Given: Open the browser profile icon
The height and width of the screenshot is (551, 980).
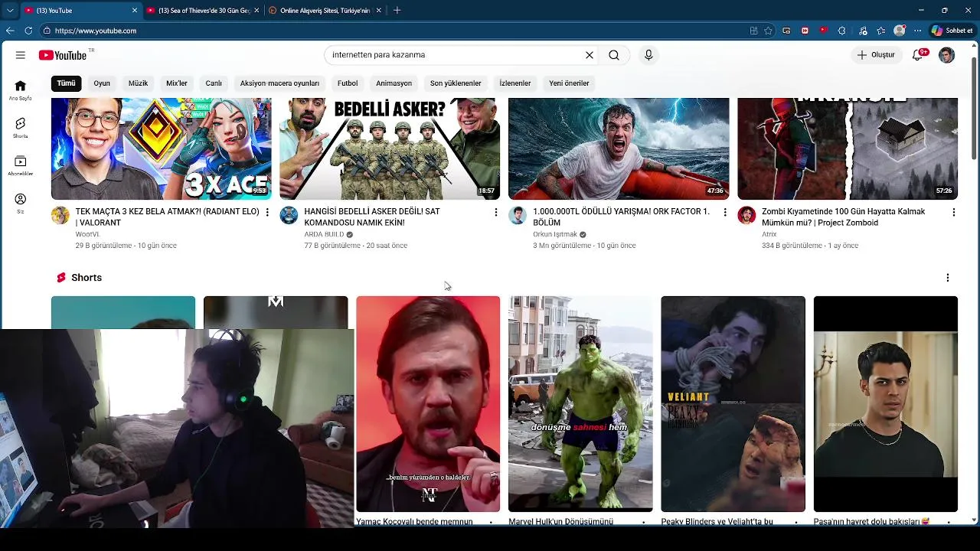Looking at the screenshot, I should point(900,31).
